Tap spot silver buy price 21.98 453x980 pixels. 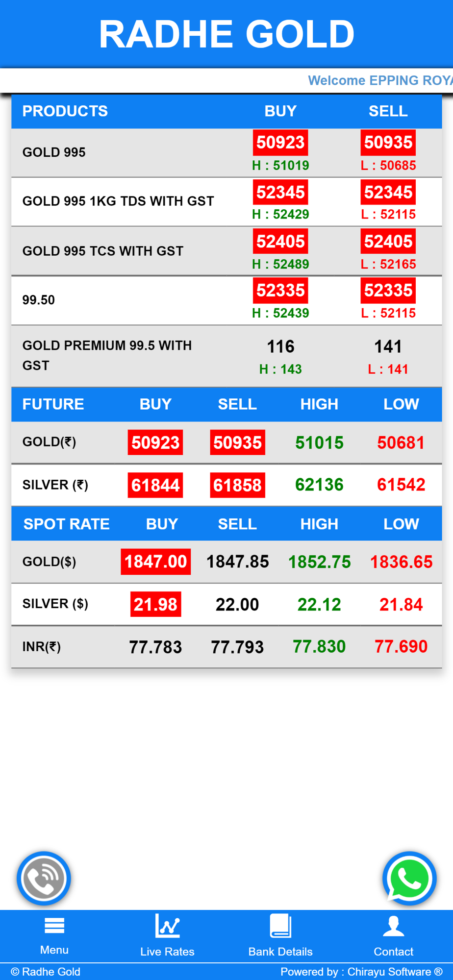pos(155,604)
